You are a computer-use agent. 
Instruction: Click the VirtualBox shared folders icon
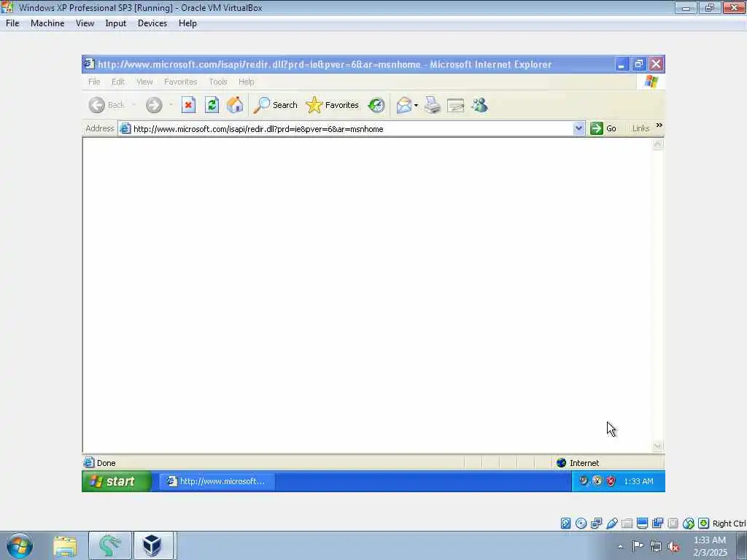pyautogui.click(x=627, y=524)
